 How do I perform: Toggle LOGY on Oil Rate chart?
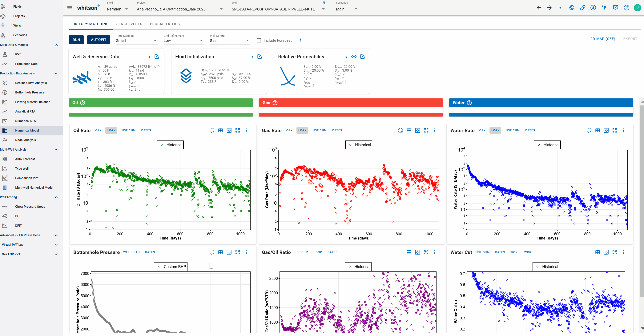pos(111,130)
